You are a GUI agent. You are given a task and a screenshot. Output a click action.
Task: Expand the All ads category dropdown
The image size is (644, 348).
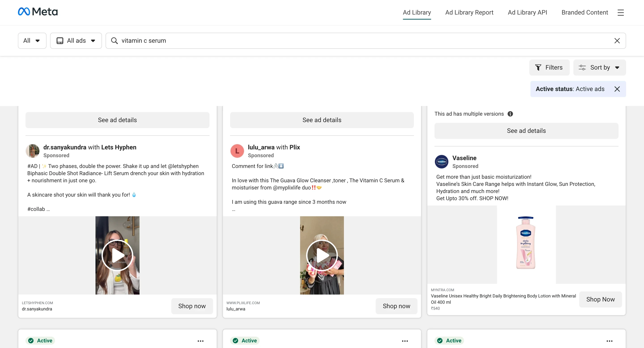point(76,41)
